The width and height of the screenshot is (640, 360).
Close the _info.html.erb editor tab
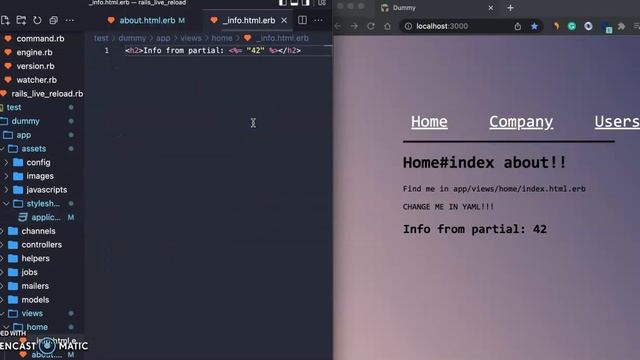click(x=284, y=20)
